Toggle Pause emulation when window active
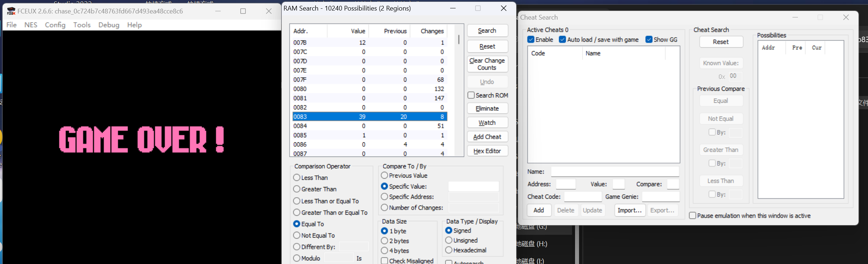The image size is (868, 264). click(750, 216)
